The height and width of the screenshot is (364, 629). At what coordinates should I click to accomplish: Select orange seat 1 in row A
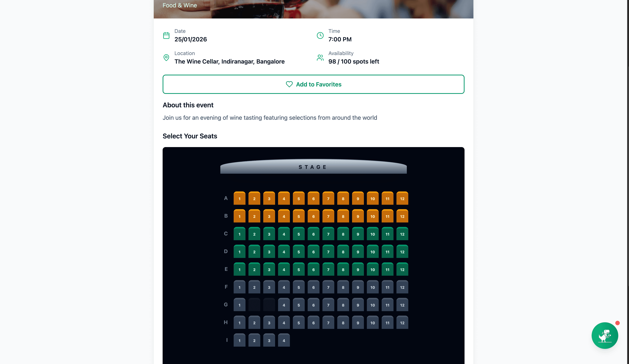[239, 198]
